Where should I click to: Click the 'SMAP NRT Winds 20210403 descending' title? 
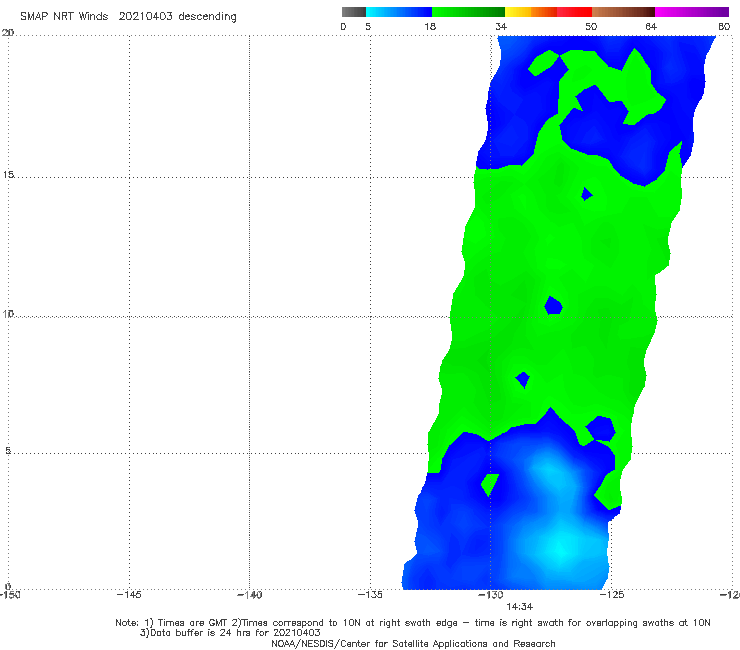coord(128,16)
